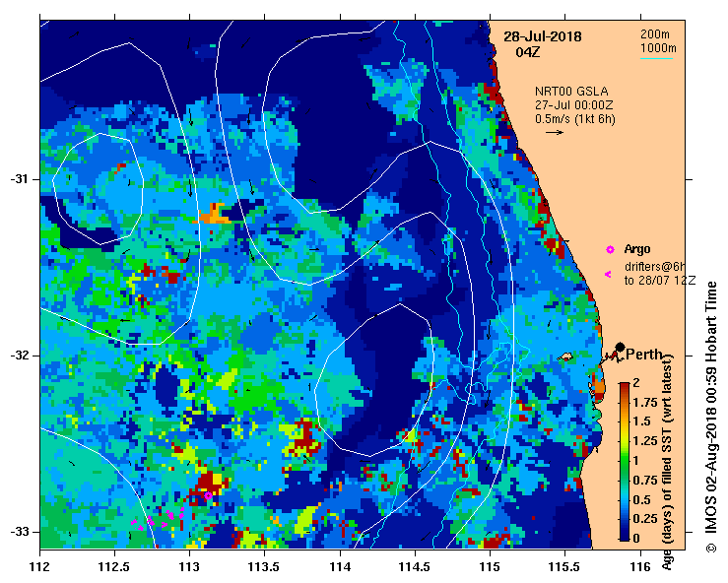The width and height of the screenshot is (728, 583).
Task: Click the 0.5m/s (1kt 6h) scale text
Action: coord(574,119)
